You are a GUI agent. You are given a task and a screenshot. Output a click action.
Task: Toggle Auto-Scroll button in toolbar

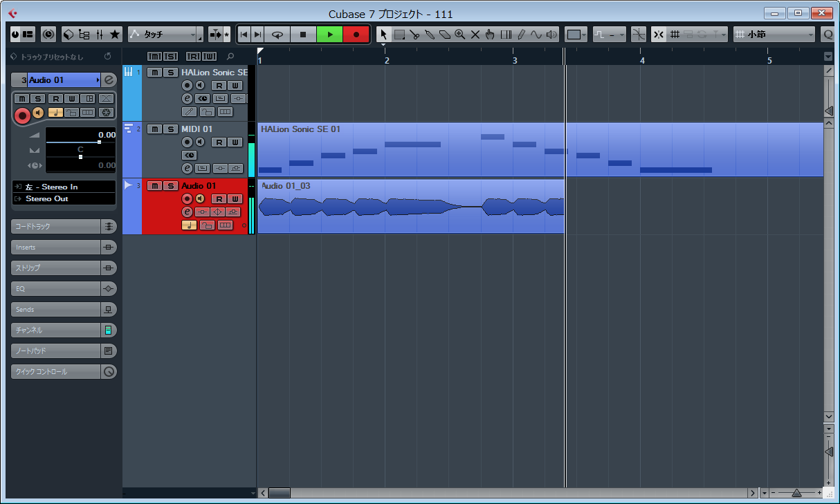(216, 34)
